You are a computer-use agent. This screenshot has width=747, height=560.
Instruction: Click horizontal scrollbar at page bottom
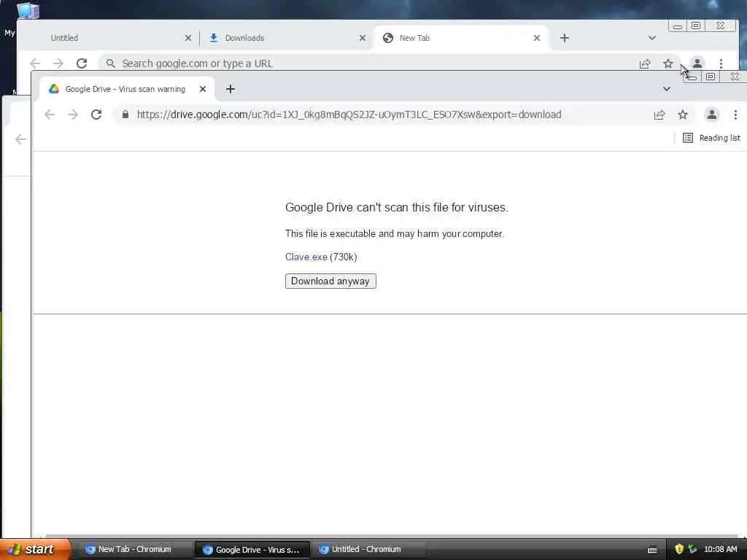coord(391,536)
